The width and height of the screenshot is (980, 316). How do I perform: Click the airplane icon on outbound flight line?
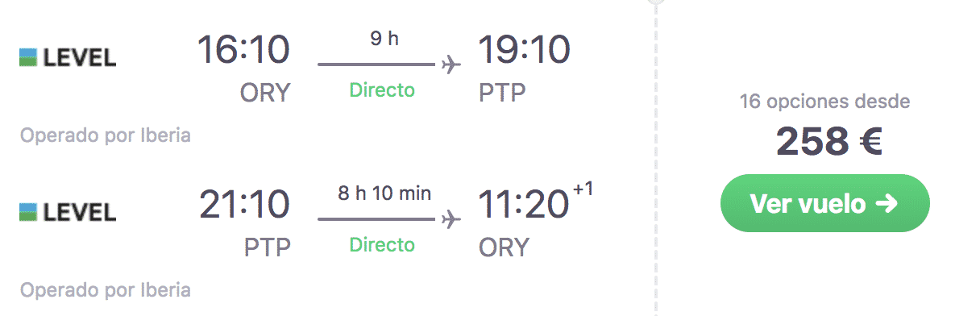click(x=451, y=64)
